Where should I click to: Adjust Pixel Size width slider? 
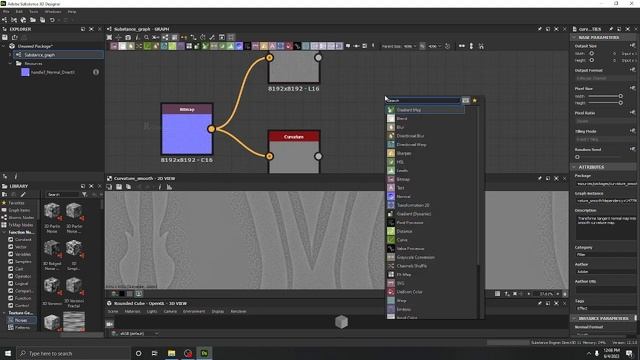pyautogui.click(x=605, y=96)
